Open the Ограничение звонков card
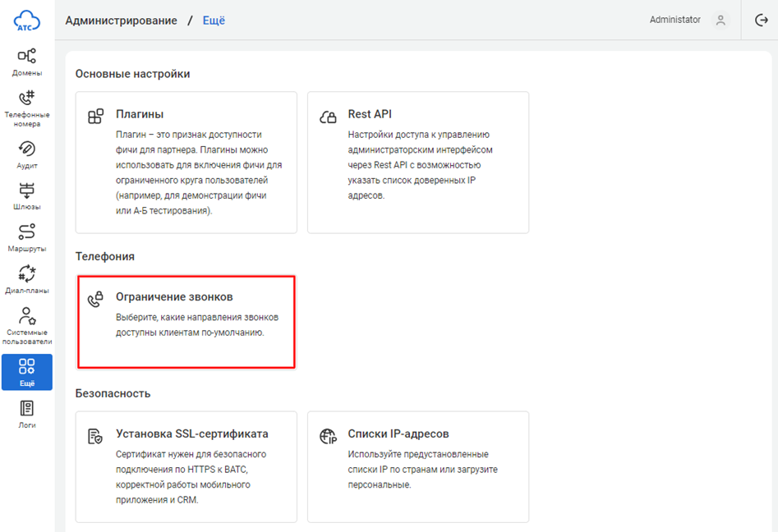 click(186, 321)
